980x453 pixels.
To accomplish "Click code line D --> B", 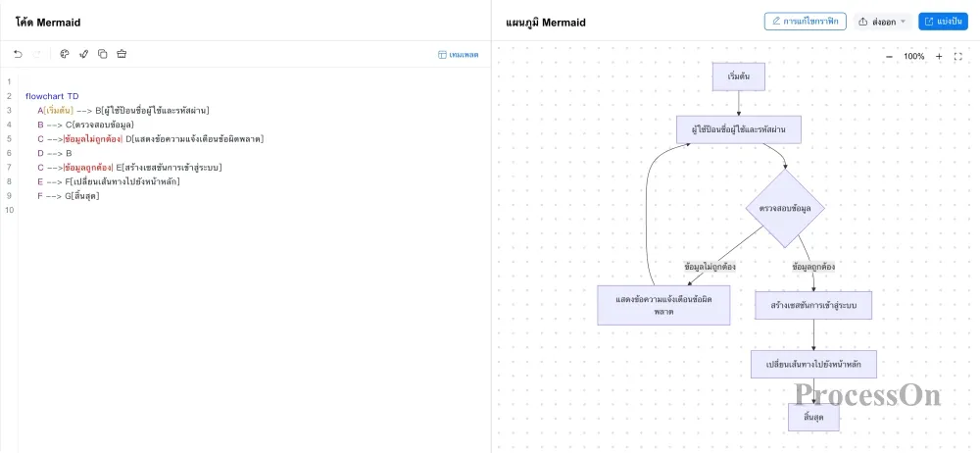I will 55,153.
